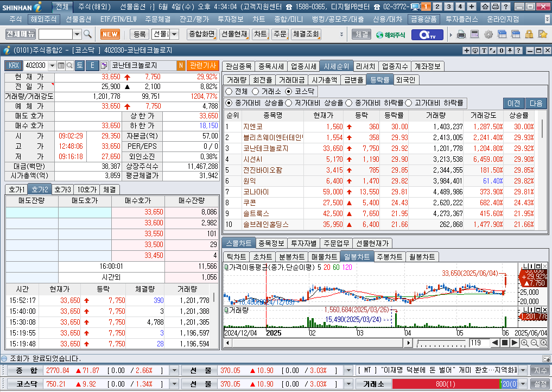The height and width of the screenshot is (392, 552).
Task: Zoom out the chart with the minus magnifier
Action: (x=534, y=343)
